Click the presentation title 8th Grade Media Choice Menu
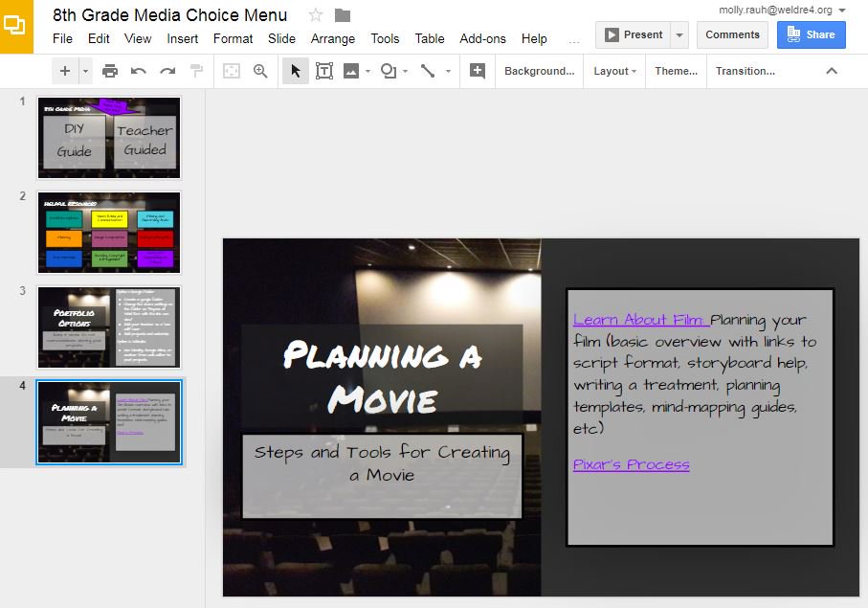 (x=170, y=15)
